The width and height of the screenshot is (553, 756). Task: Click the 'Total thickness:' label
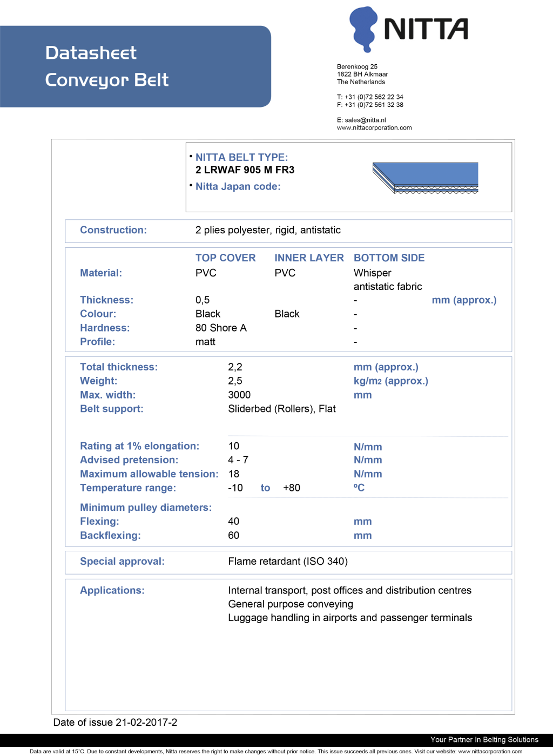(x=119, y=367)
